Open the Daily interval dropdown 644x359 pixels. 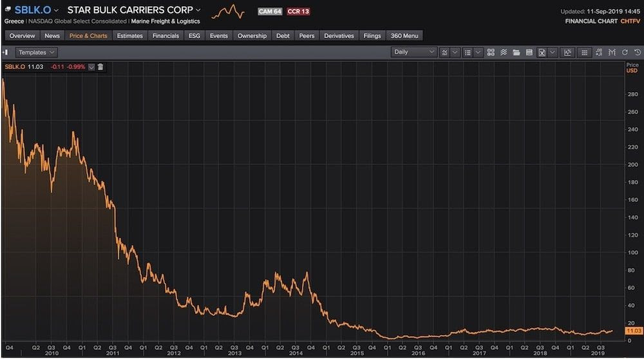(x=413, y=52)
